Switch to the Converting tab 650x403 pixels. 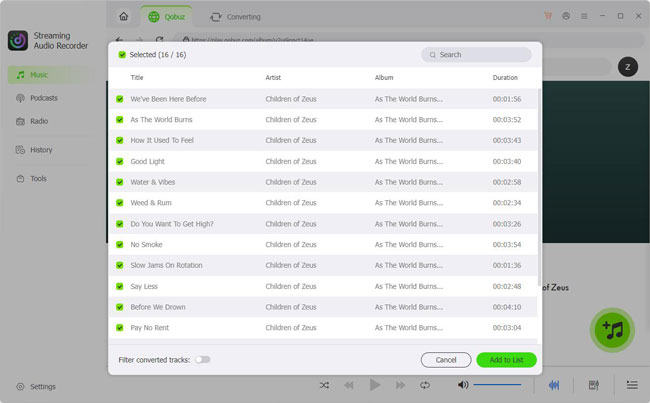point(235,17)
